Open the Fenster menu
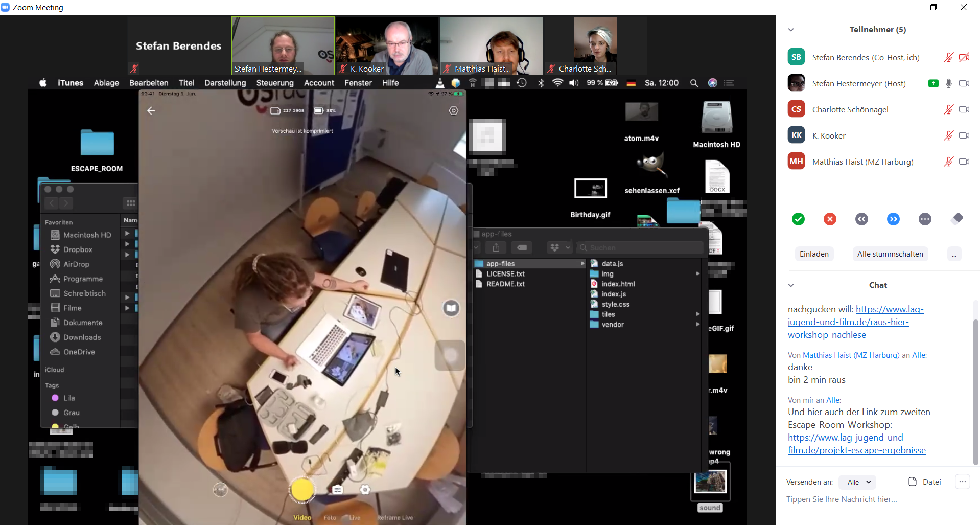Viewport: 980px width, 525px height. point(358,83)
